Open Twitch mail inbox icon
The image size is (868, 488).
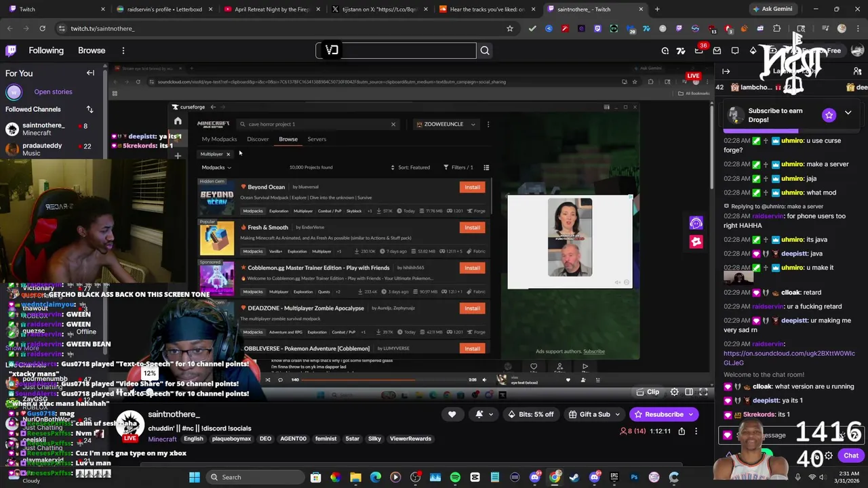717,50
